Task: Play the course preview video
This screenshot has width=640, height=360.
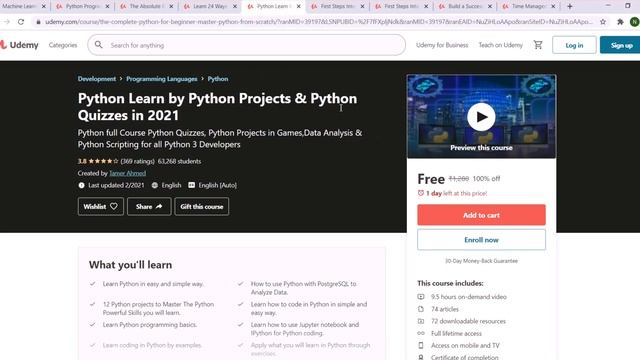Action: [x=481, y=117]
